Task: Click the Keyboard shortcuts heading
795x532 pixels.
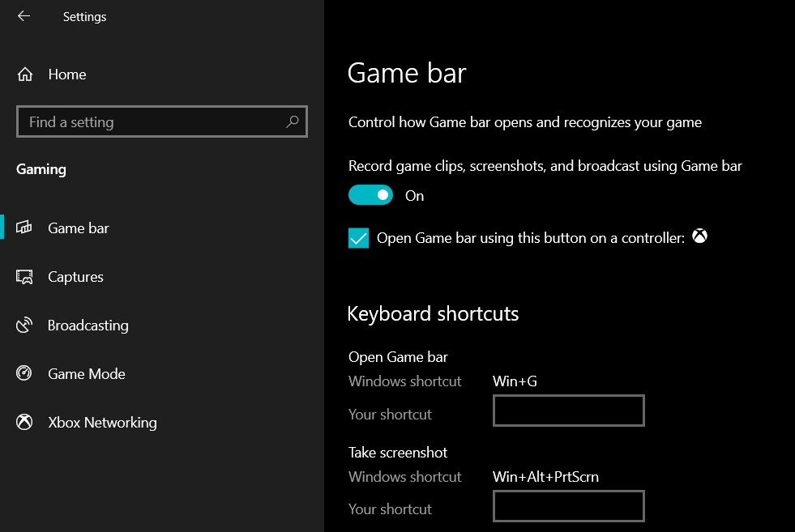Action: tap(433, 313)
